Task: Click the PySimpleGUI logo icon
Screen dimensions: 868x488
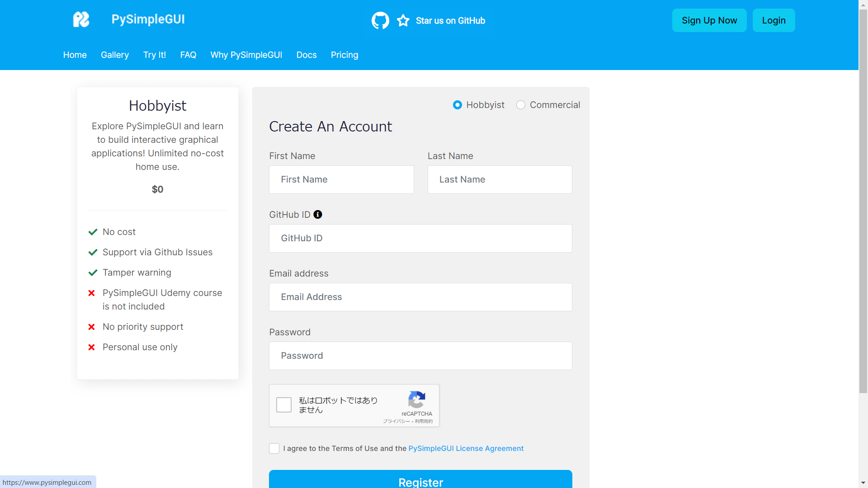Action: (x=81, y=19)
